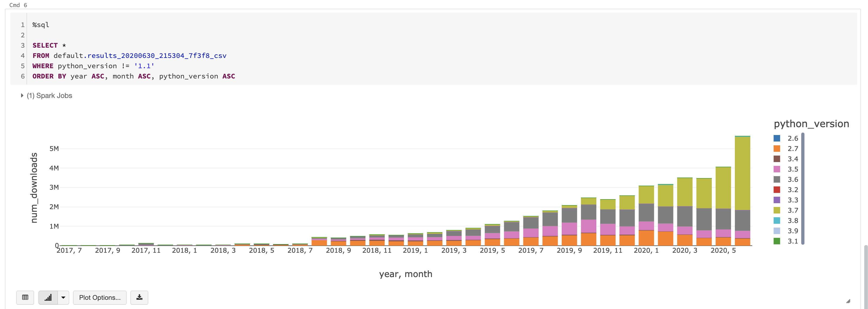This screenshot has width=868, height=309.
Task: Click the tallest 2020 bar's 3.7 segment
Action: [x=742, y=173]
